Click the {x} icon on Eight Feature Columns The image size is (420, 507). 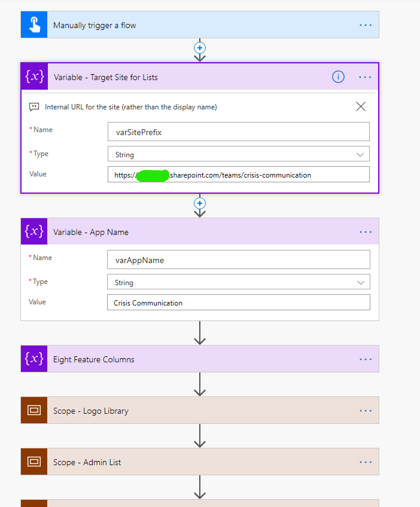[34, 359]
